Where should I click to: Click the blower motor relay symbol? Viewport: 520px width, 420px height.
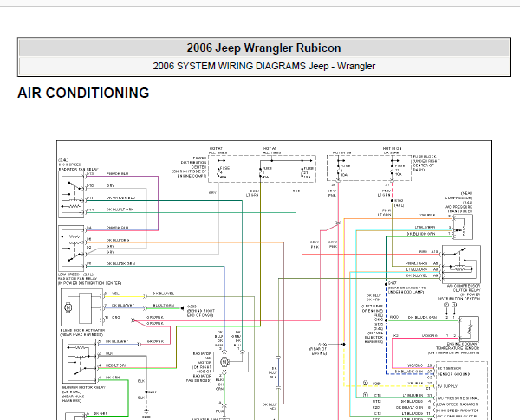[x=80, y=362]
